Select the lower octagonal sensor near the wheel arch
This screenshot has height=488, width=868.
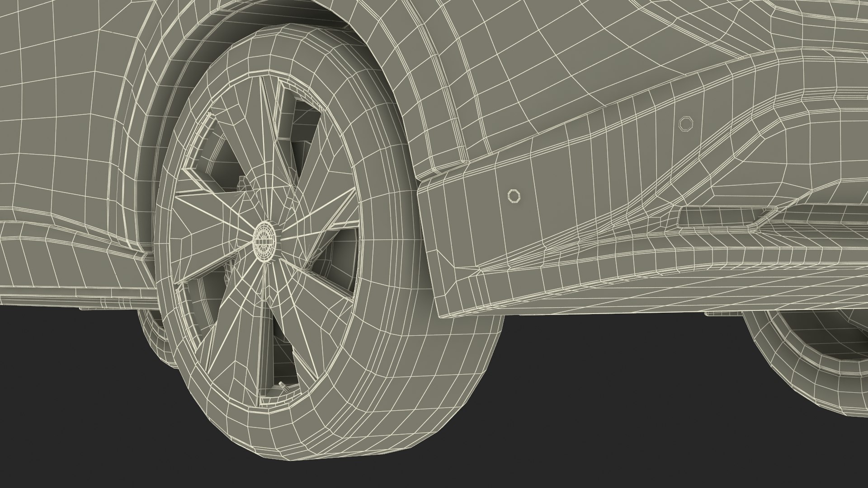tap(514, 196)
